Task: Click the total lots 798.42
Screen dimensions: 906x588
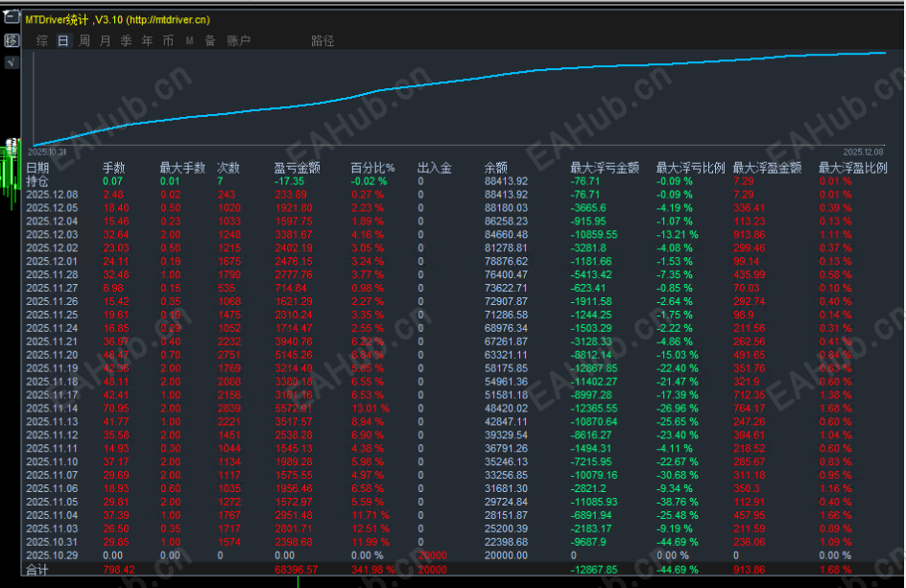Action: (x=118, y=570)
